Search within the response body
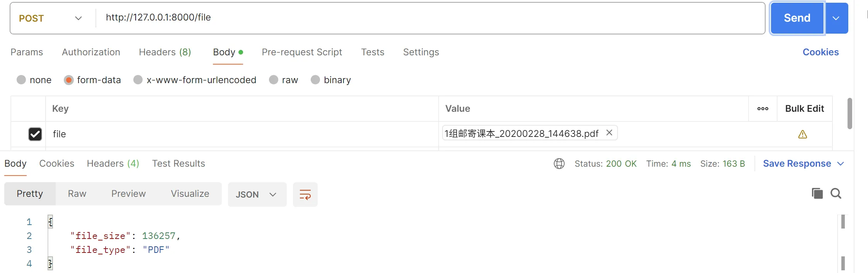 tap(836, 193)
